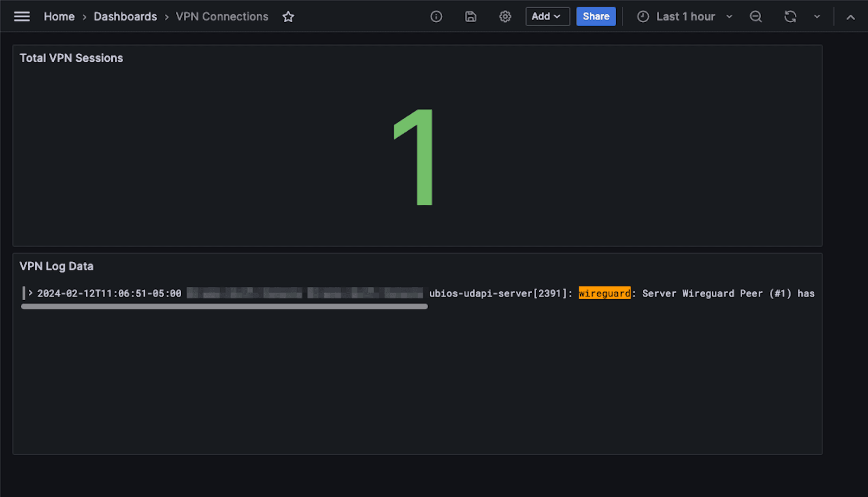Zoom out the time range
Viewport: 868px width, 497px height.
756,16
